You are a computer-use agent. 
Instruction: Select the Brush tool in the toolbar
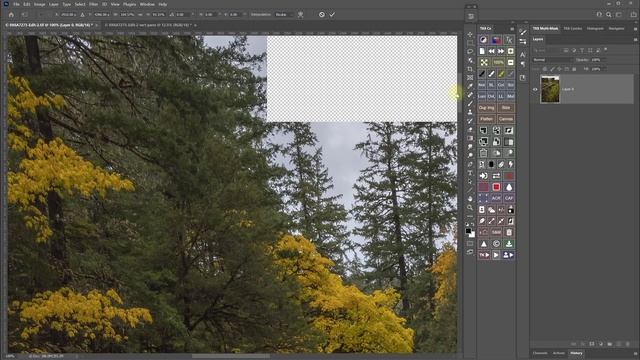point(470,103)
